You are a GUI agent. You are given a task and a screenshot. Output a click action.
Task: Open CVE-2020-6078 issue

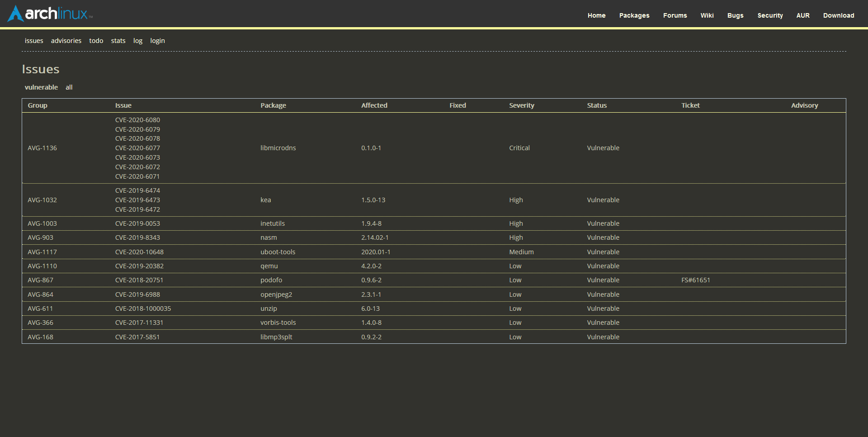pos(137,138)
